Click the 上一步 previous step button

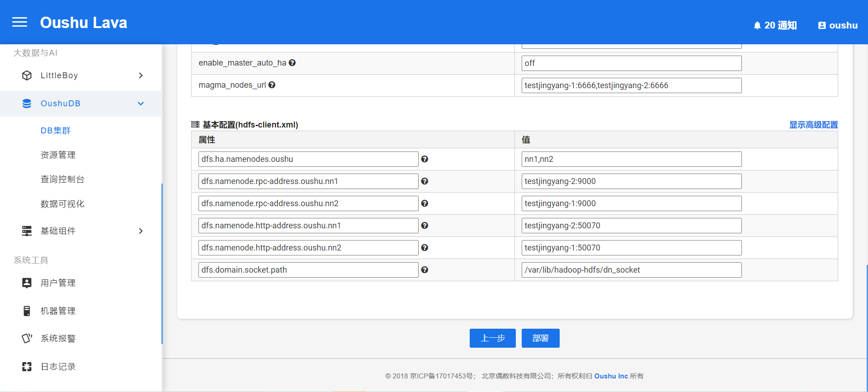tap(492, 338)
